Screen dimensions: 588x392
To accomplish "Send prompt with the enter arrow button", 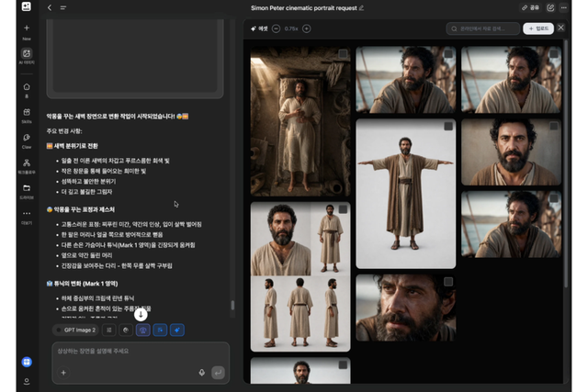I will click(218, 373).
